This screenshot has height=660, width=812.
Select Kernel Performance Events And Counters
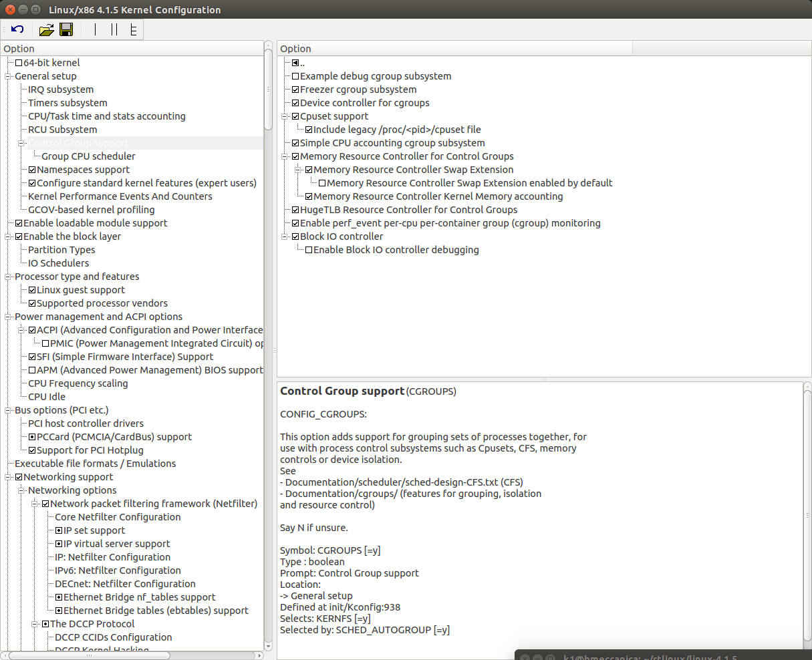120,196
